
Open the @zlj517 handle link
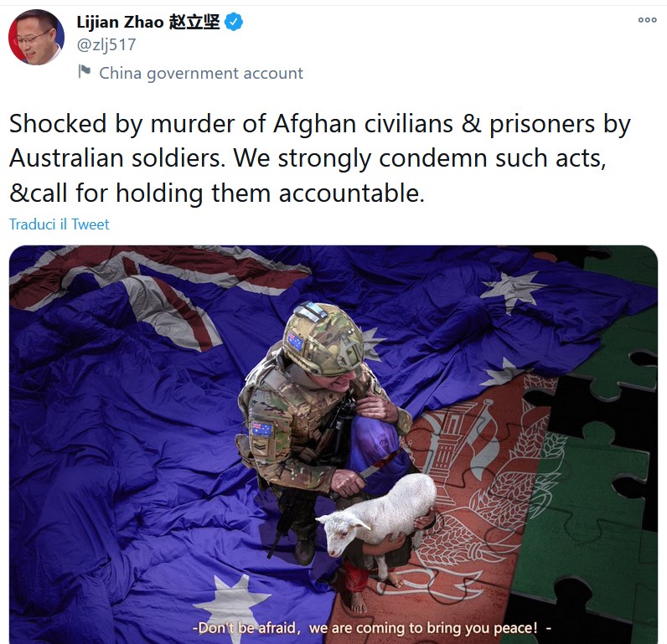106,44
